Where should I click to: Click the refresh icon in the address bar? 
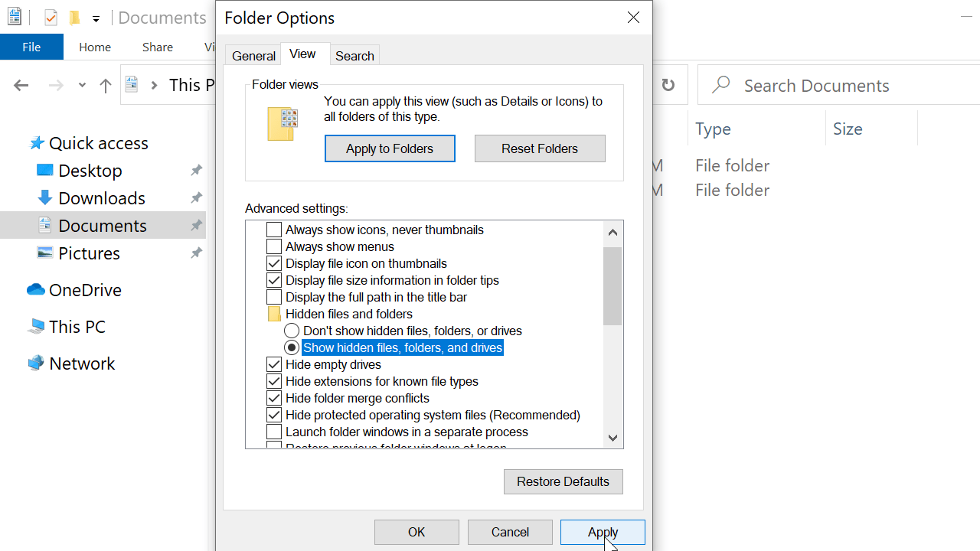coord(668,85)
